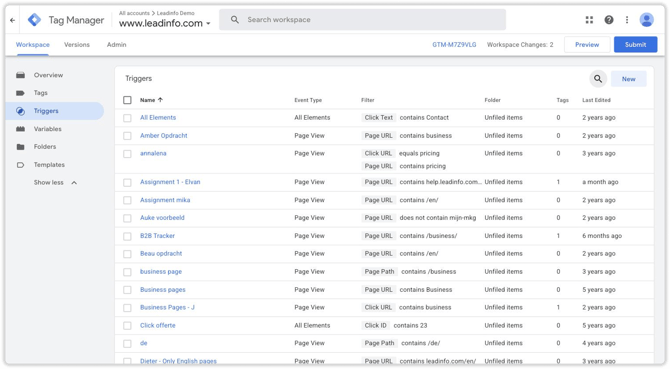Switch to the Versions tab
Image resolution: width=670 pixels, height=369 pixels.
[x=77, y=44]
